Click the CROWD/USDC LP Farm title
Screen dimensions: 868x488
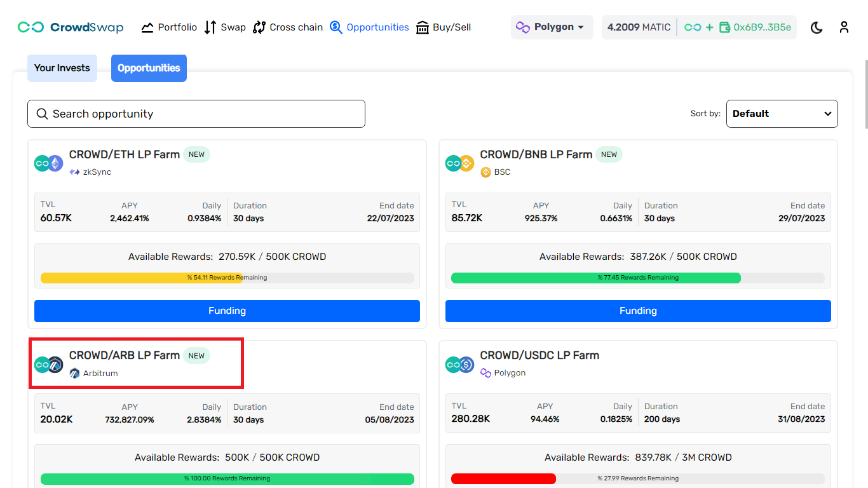pyautogui.click(x=539, y=355)
